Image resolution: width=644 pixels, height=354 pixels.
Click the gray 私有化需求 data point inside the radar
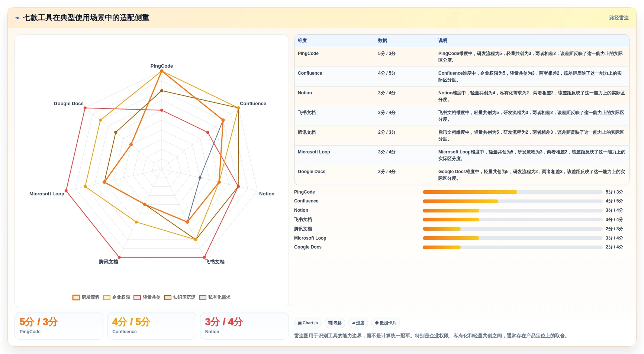[200, 178]
